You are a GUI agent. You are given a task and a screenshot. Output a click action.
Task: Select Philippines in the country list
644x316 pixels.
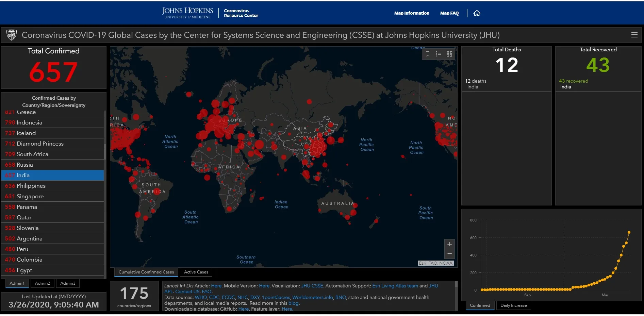click(53, 186)
